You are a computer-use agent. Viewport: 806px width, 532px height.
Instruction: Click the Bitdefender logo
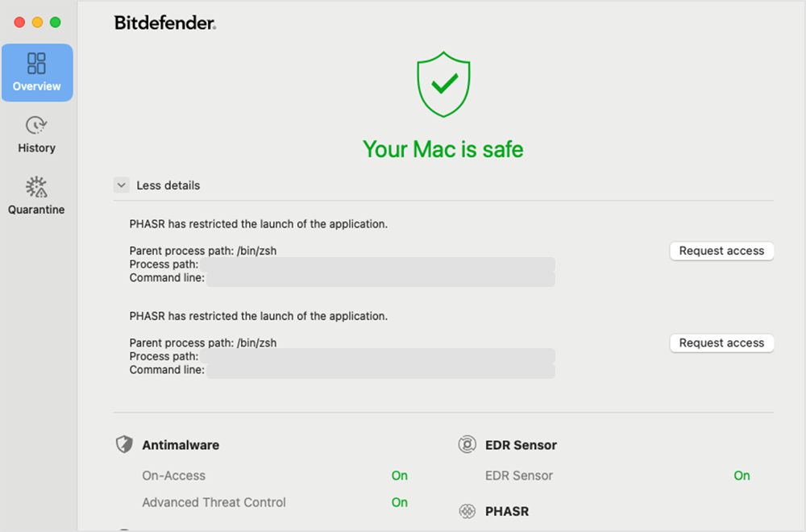coord(165,23)
